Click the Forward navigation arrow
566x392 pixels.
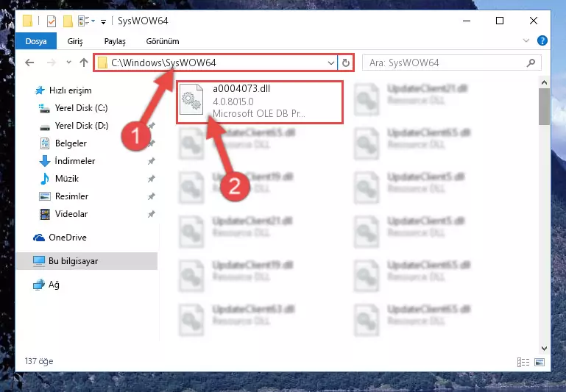pos(52,63)
